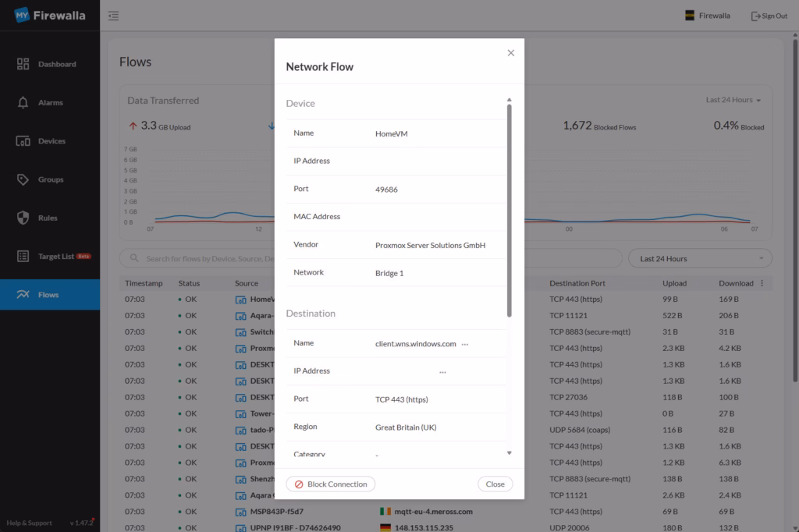Click the Close button in dialog

point(495,484)
